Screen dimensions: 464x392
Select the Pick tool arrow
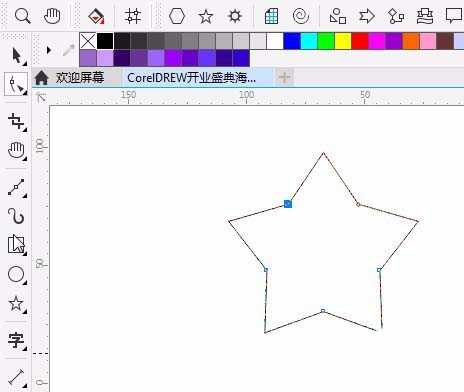click(16, 55)
